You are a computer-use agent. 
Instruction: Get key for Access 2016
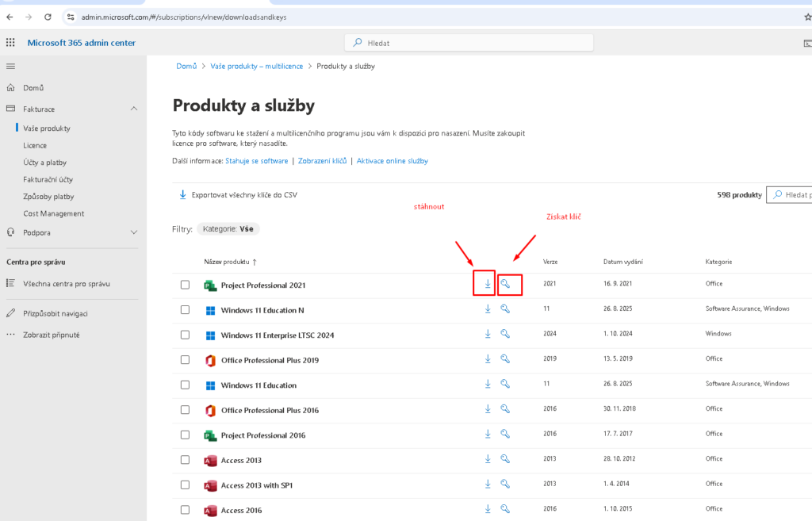pyautogui.click(x=505, y=508)
